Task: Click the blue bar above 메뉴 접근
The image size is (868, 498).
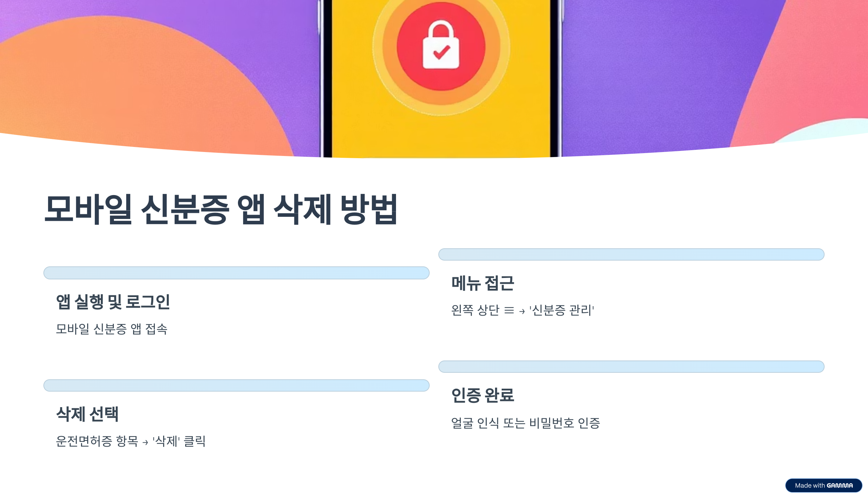Action: (631, 254)
